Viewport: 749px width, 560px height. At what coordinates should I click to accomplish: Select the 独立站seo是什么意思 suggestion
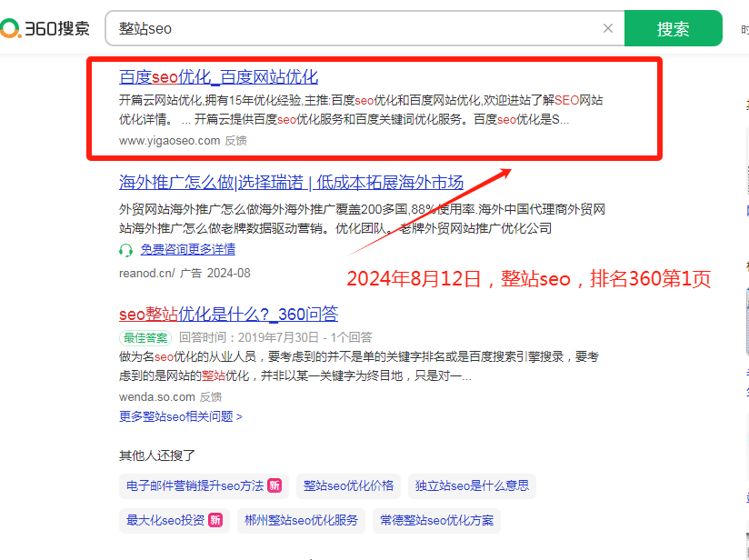coord(474,486)
